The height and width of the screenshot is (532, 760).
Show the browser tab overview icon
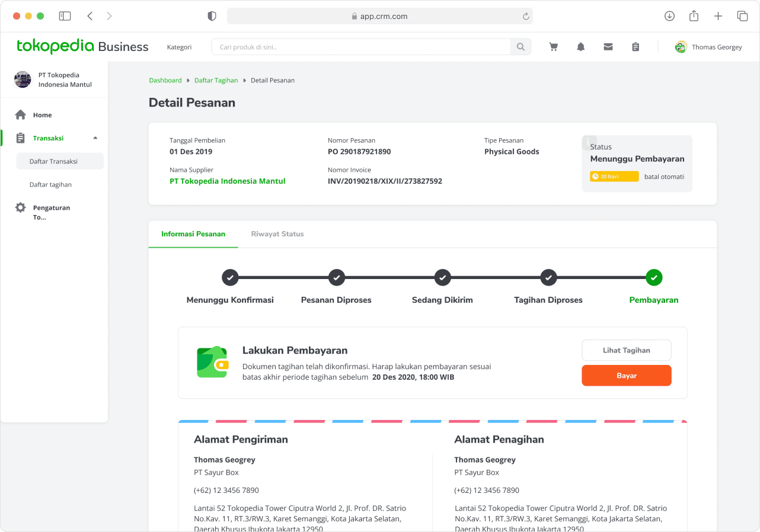tap(742, 17)
